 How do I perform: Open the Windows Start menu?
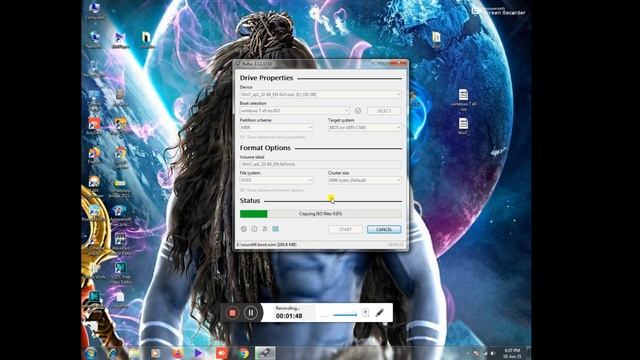91,353
